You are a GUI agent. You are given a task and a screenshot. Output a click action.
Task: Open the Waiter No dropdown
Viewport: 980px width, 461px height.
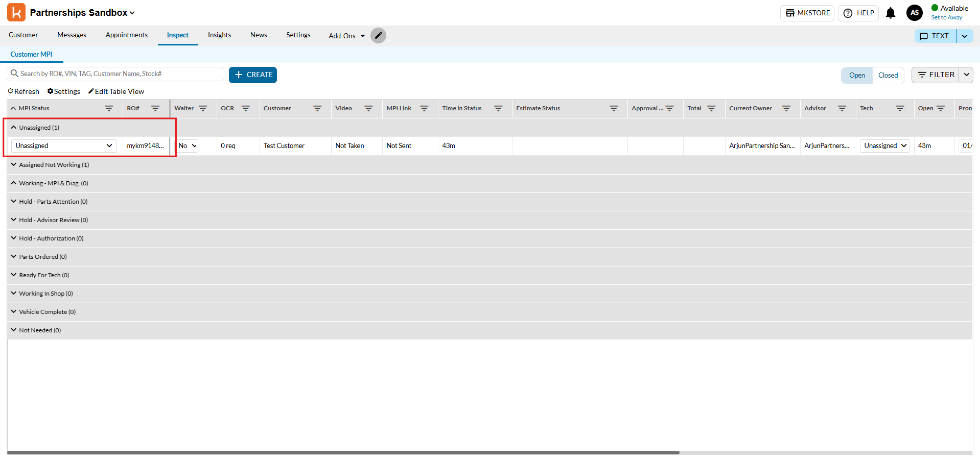(x=188, y=146)
